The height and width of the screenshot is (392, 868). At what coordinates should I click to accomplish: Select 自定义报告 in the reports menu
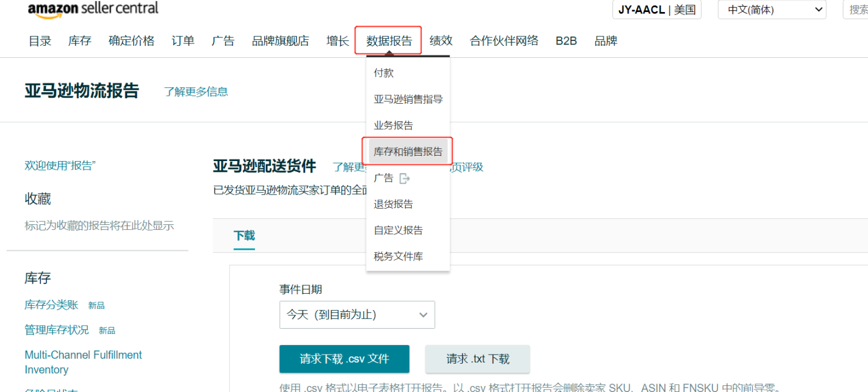pyautogui.click(x=399, y=230)
